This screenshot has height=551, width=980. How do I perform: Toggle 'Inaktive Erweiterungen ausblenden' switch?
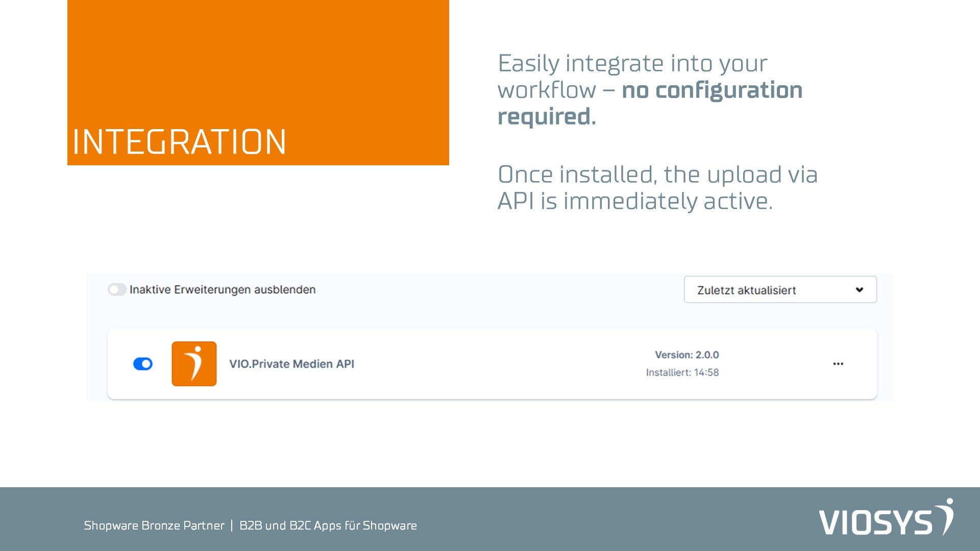pos(117,290)
